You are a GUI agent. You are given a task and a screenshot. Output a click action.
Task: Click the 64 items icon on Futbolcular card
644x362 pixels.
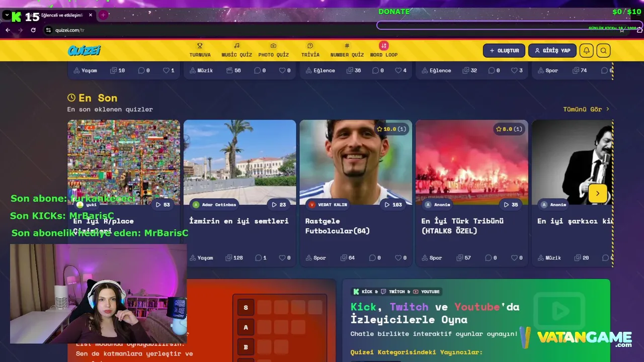tap(344, 258)
